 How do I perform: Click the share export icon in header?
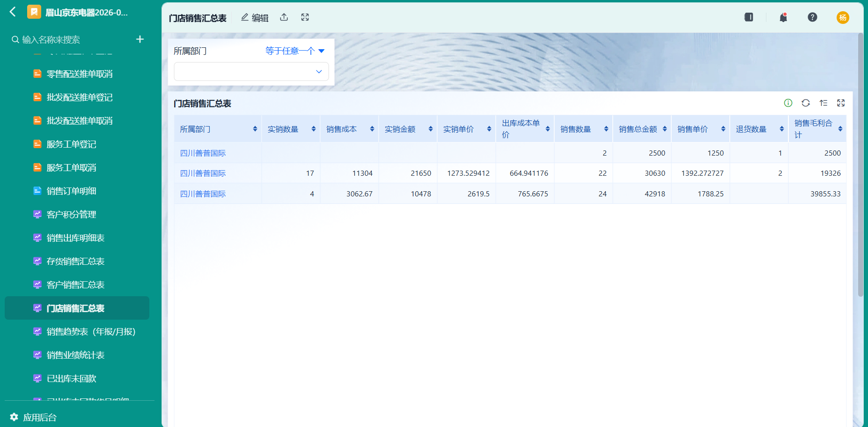coord(284,17)
